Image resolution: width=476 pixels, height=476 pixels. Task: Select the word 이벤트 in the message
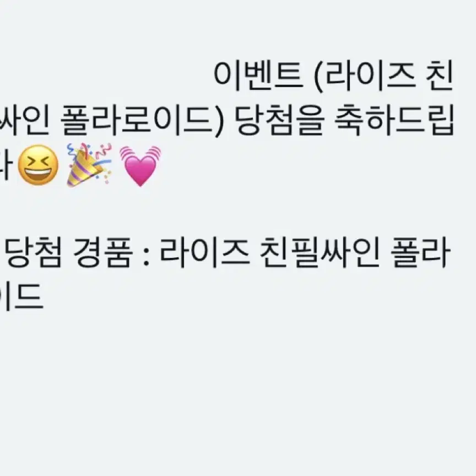[x=258, y=75]
